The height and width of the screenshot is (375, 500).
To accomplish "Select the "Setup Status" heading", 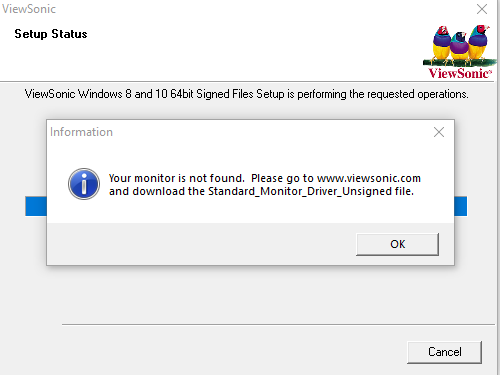I will pos(51,34).
